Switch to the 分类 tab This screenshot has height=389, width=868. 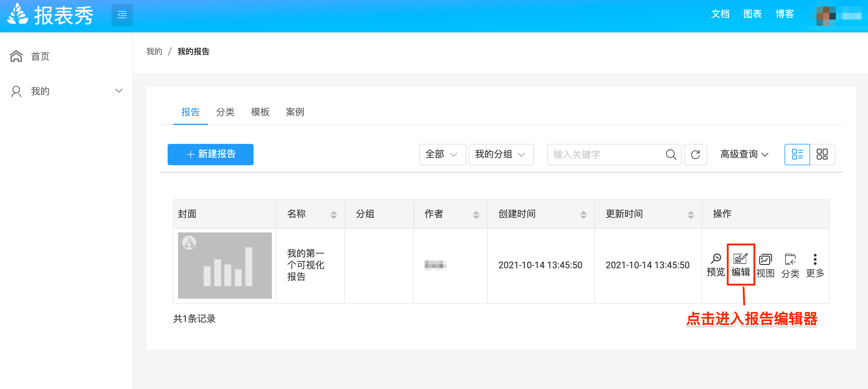point(225,112)
